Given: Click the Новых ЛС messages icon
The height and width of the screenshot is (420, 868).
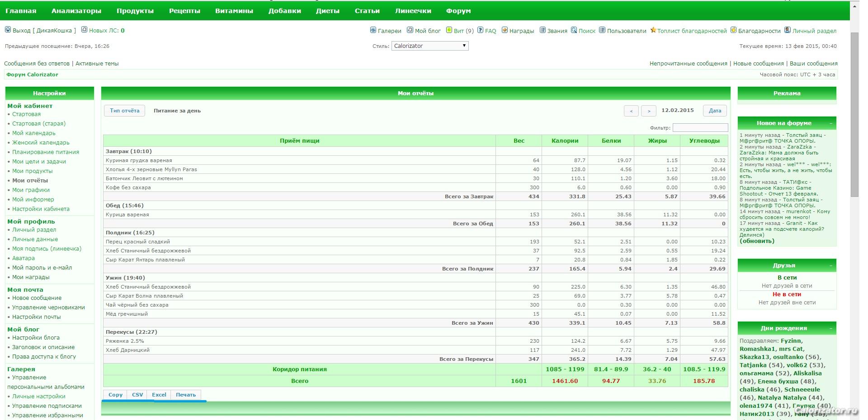Looking at the screenshot, I should pyautogui.click(x=84, y=30).
